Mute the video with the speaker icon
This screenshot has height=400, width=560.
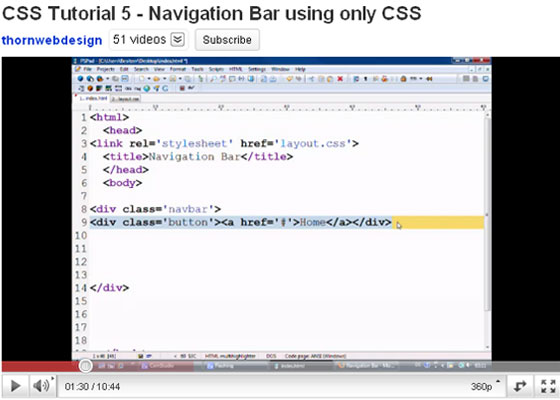point(41,386)
